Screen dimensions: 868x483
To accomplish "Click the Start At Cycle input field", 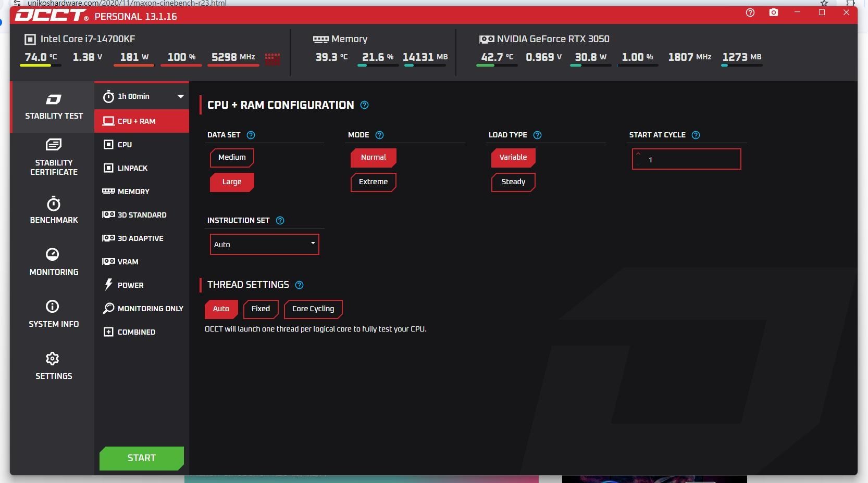I will pos(686,159).
